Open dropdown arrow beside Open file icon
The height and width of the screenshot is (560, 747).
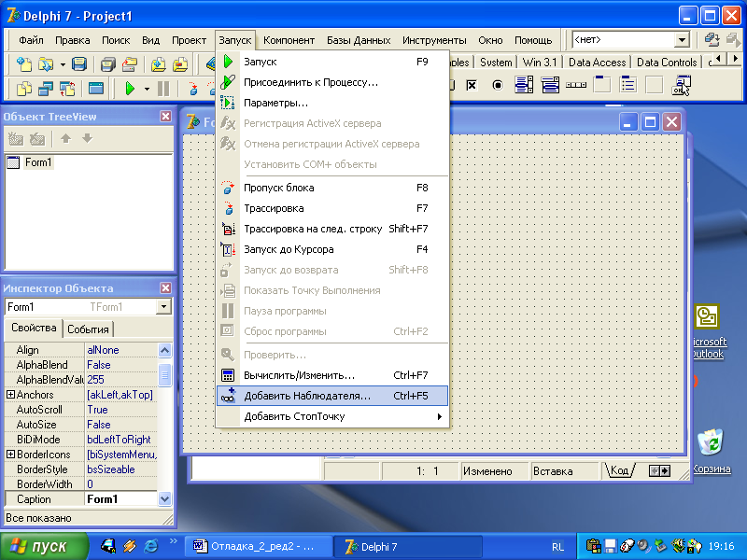(63, 64)
